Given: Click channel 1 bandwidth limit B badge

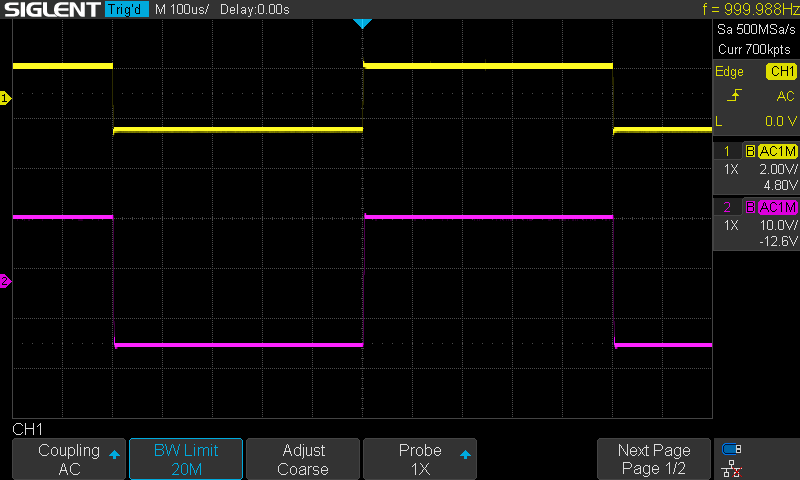Looking at the screenshot, I should pos(750,151).
